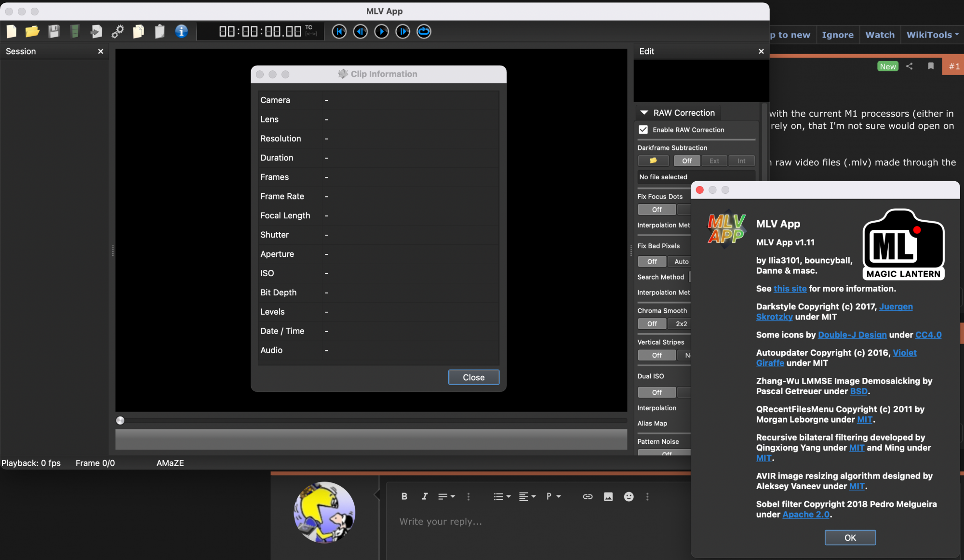This screenshot has height=560, width=964.
Task: Toggle Fix Focus Dots Off button
Action: pyautogui.click(x=656, y=209)
